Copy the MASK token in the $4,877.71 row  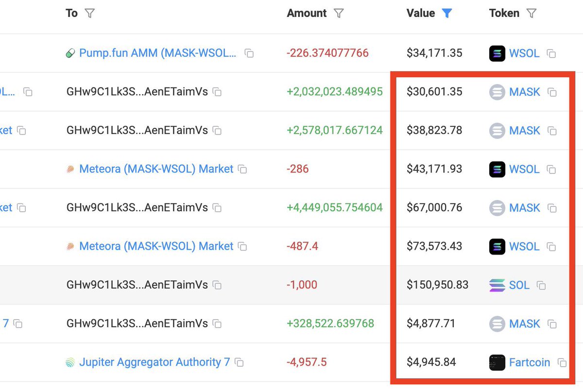552,324
